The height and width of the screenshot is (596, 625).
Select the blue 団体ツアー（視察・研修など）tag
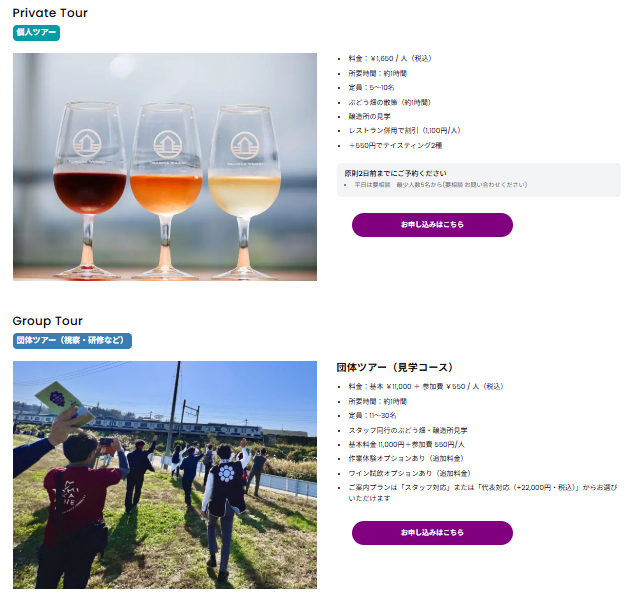(x=72, y=341)
